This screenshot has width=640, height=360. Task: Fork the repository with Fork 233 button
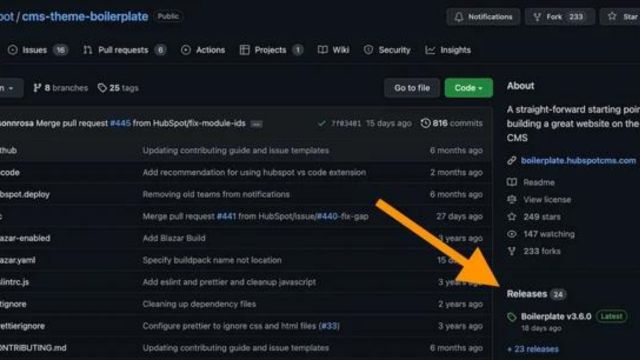[559, 17]
